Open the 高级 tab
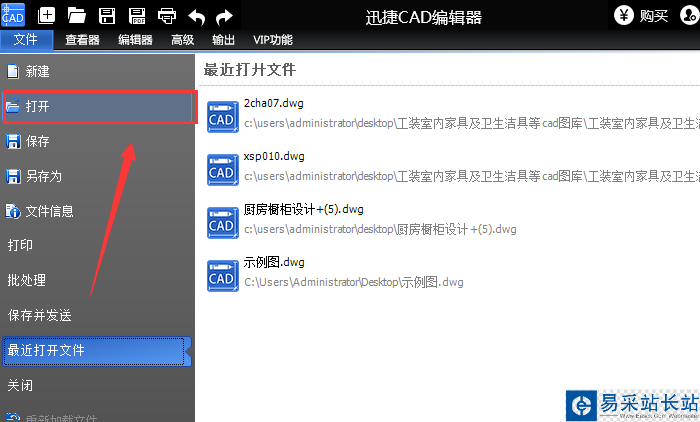The height and width of the screenshot is (422, 700). [183, 40]
